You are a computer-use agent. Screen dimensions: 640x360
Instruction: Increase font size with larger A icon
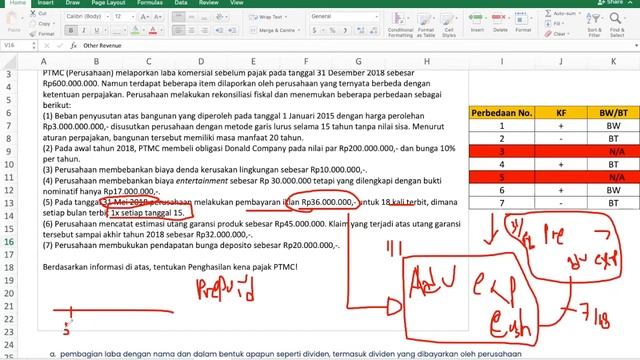[144, 17]
